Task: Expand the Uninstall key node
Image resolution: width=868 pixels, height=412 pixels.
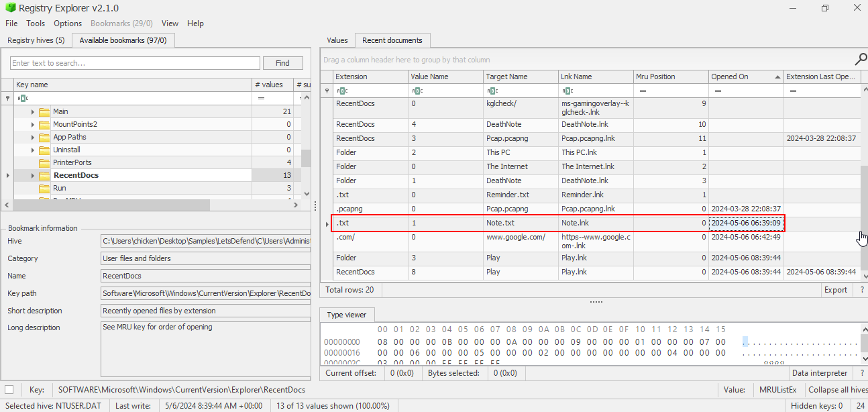Action: tap(33, 150)
